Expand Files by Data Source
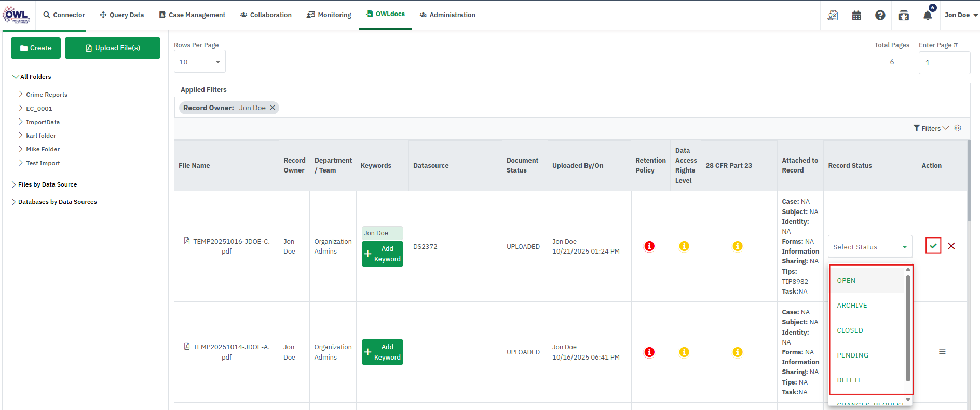 coord(13,184)
